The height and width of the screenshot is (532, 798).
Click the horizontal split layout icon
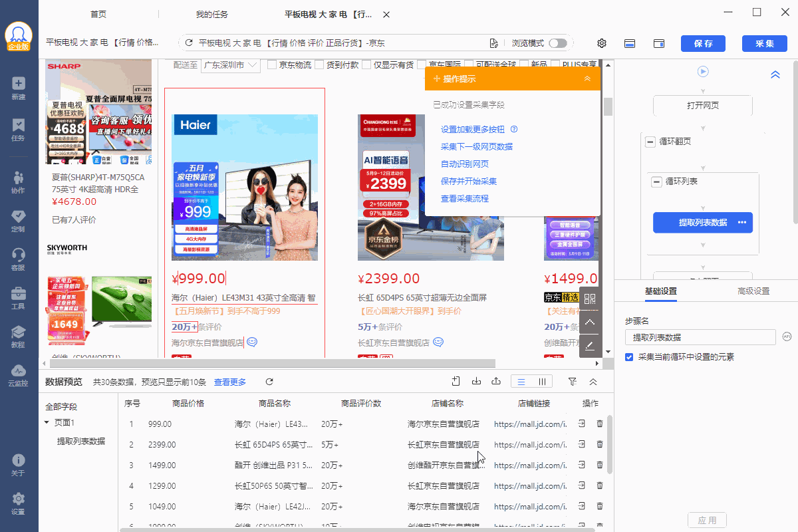(x=630, y=43)
